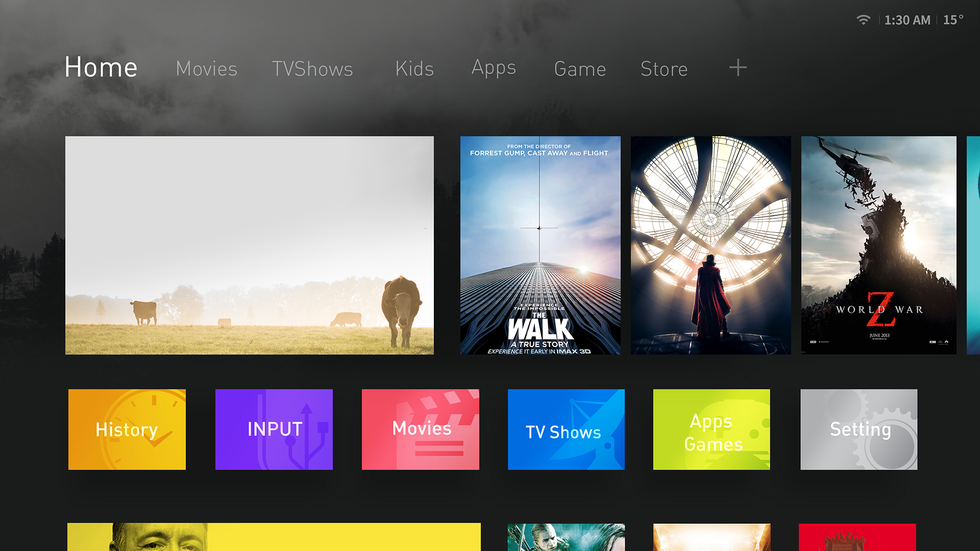Open the Game tab
Screen dimensions: 980x551
tap(580, 68)
